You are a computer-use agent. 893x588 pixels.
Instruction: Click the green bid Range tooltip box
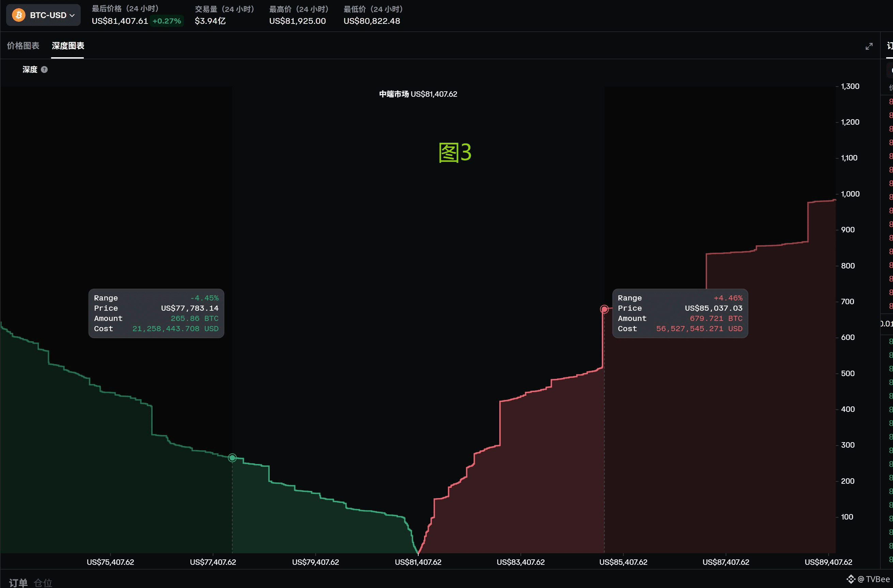click(x=156, y=313)
